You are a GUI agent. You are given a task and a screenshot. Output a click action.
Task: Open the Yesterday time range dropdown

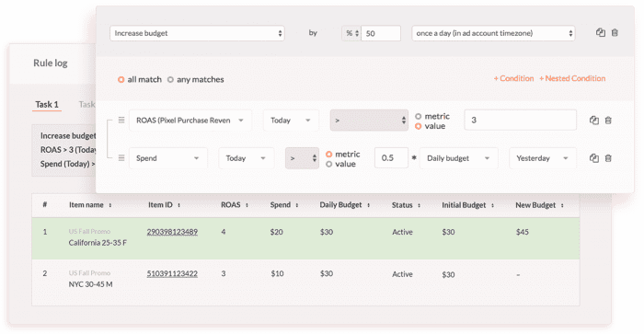pos(543,158)
